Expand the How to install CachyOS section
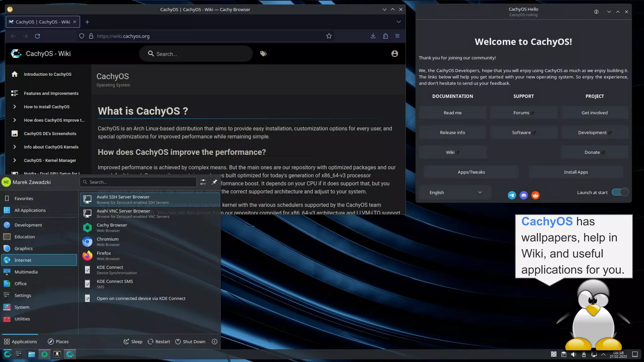Viewport: 644px width, 362px height. tap(14, 107)
